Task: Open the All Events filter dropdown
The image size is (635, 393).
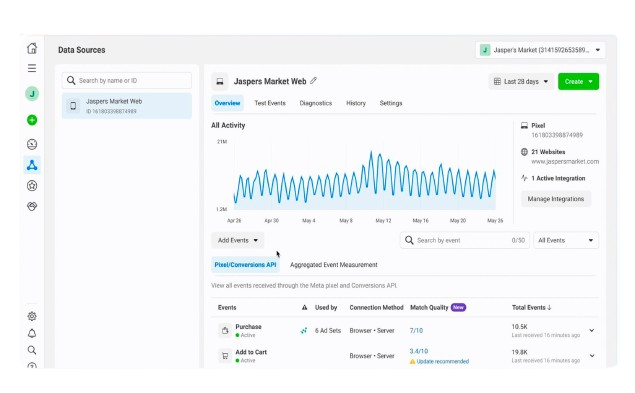Action: (566, 240)
